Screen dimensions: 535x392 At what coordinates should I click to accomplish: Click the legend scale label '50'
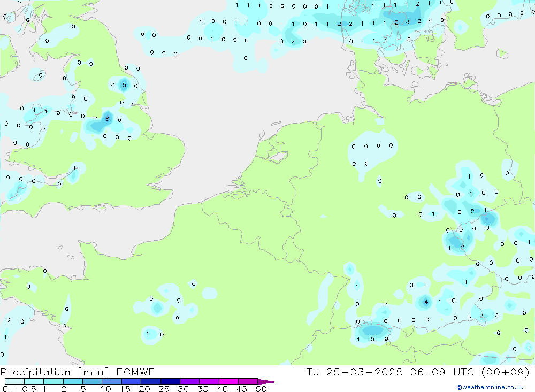(x=261, y=389)
